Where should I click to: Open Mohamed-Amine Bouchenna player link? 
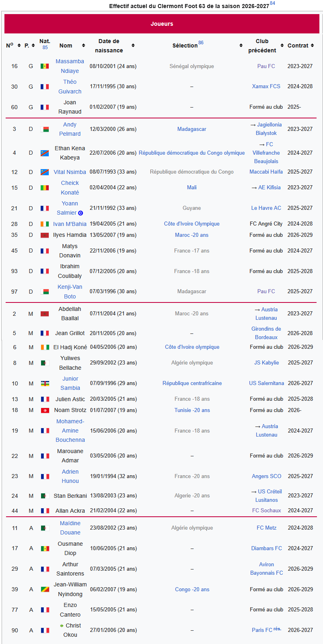pyautogui.click(x=70, y=431)
